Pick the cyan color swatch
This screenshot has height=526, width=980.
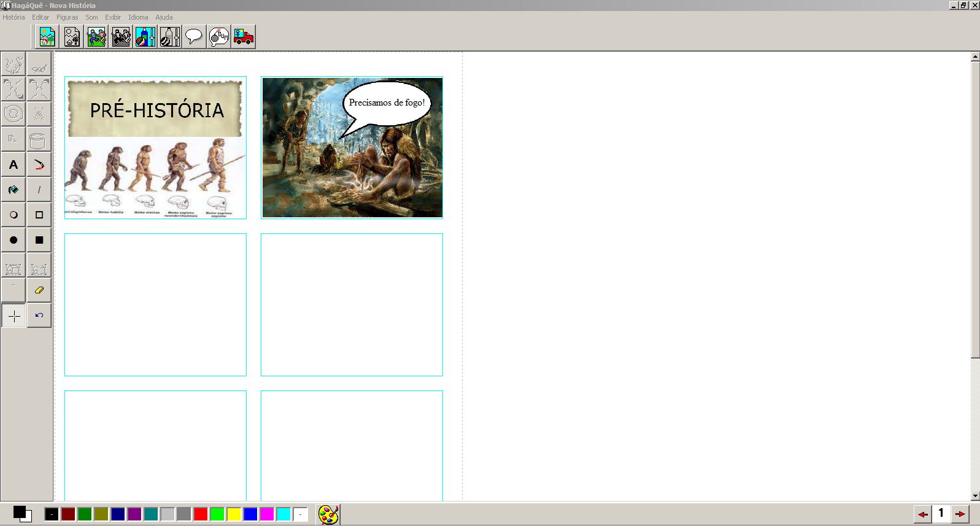(284, 514)
